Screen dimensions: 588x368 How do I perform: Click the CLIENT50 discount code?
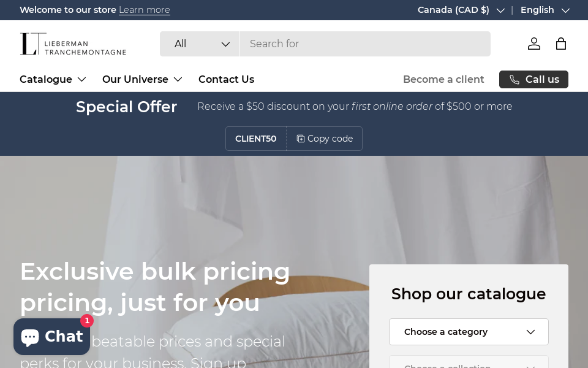coord(256,139)
